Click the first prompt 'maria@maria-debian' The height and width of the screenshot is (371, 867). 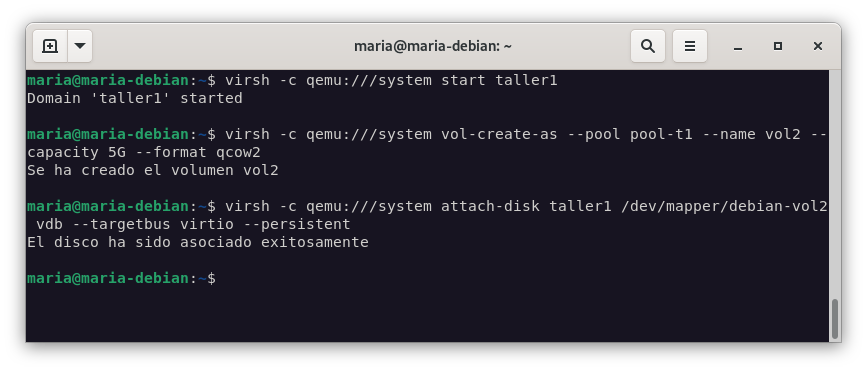click(x=108, y=80)
